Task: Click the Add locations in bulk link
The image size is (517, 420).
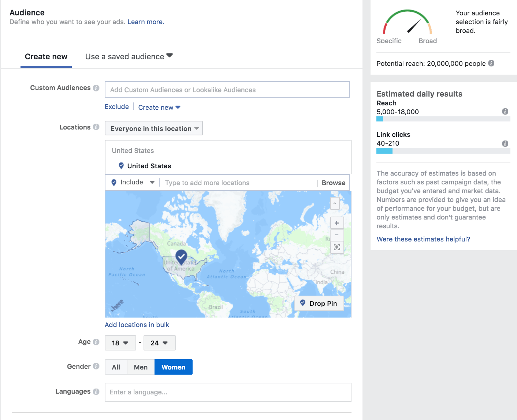Action: coord(137,325)
